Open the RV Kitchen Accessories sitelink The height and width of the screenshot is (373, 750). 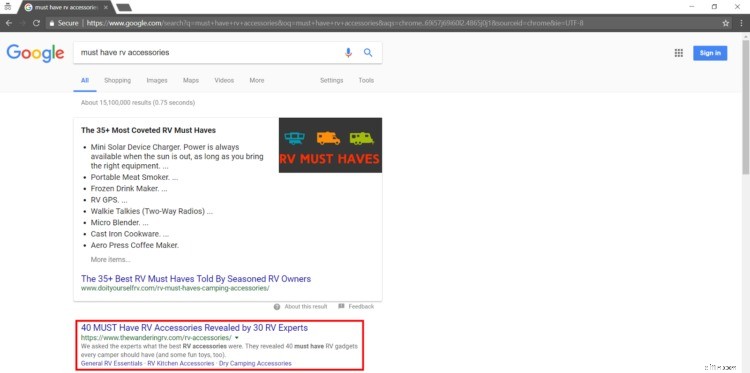[181, 363]
